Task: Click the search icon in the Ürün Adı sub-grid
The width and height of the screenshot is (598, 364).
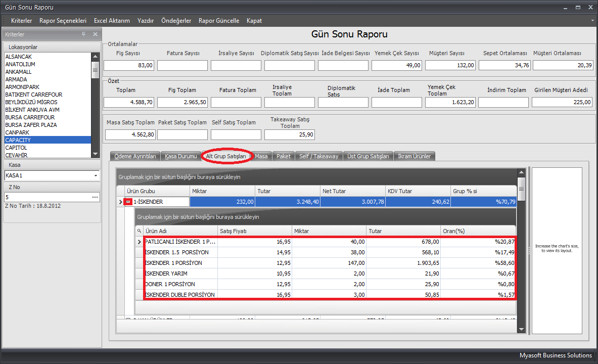Action: 139,231
